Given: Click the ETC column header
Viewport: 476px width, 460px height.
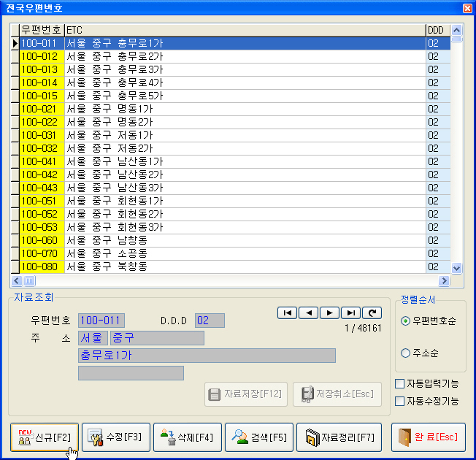Looking at the screenshot, I should (x=245, y=30).
